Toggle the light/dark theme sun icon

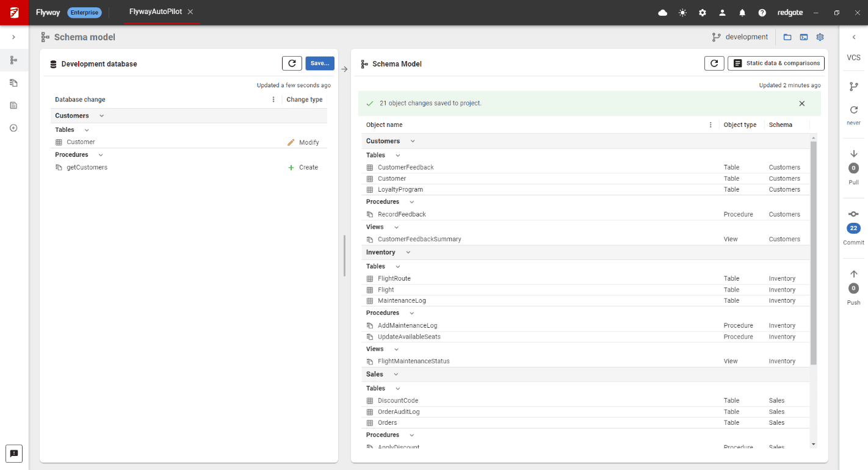pyautogui.click(x=682, y=12)
